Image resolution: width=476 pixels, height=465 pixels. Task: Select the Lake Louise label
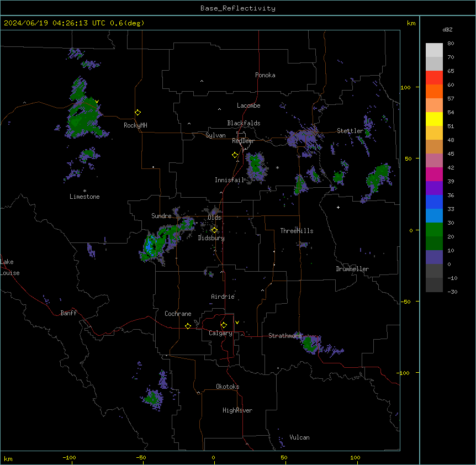tap(10, 267)
